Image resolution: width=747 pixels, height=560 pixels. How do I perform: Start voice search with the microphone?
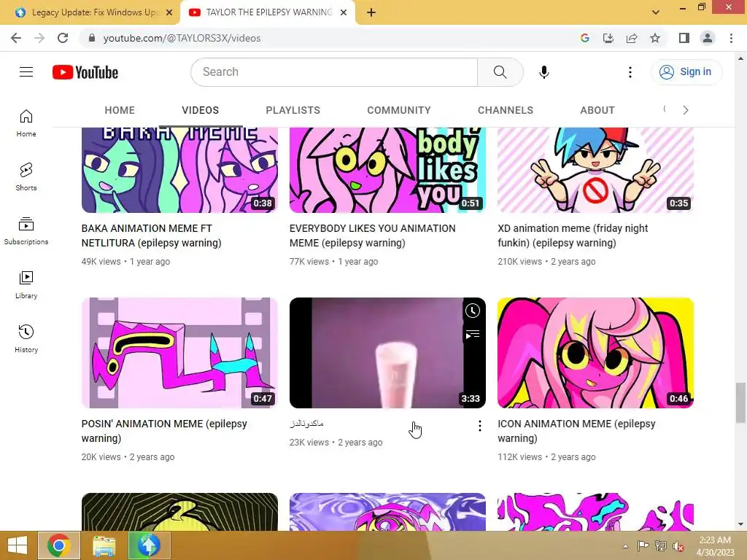click(543, 72)
